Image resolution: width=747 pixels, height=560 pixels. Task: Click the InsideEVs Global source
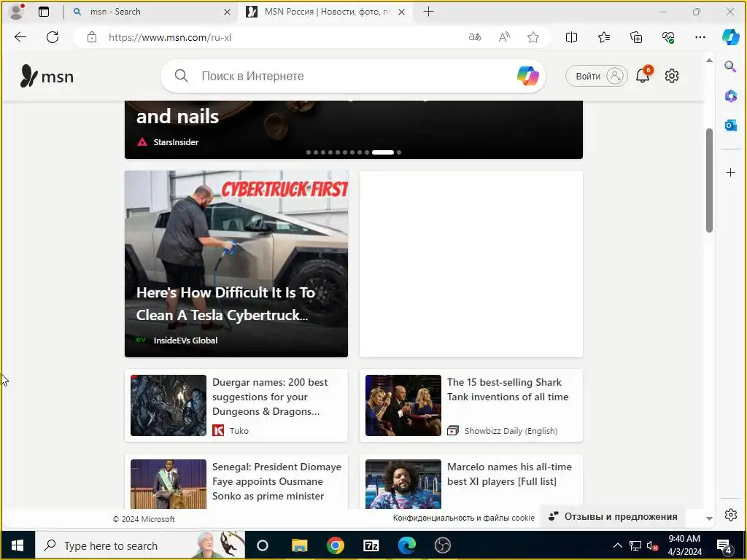(x=185, y=341)
